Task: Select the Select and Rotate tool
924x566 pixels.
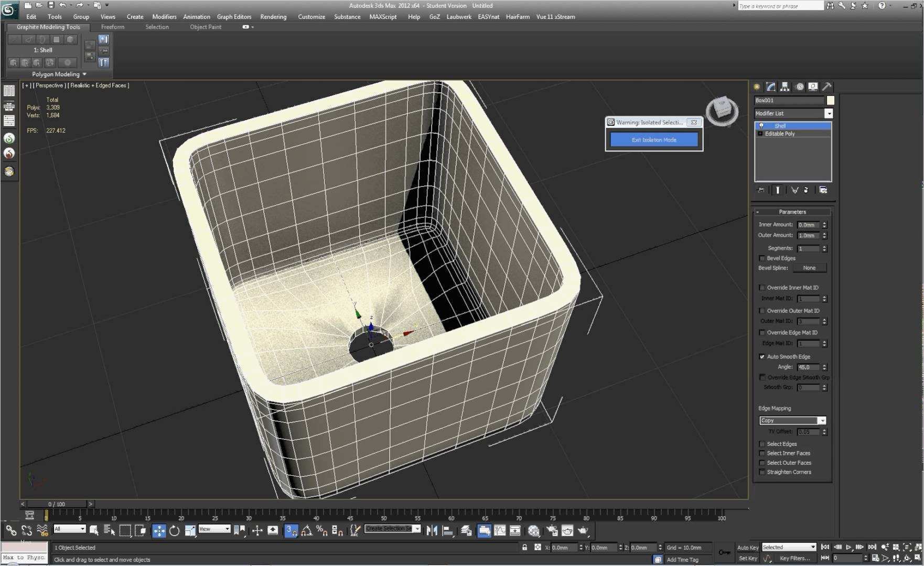Action: tap(175, 530)
